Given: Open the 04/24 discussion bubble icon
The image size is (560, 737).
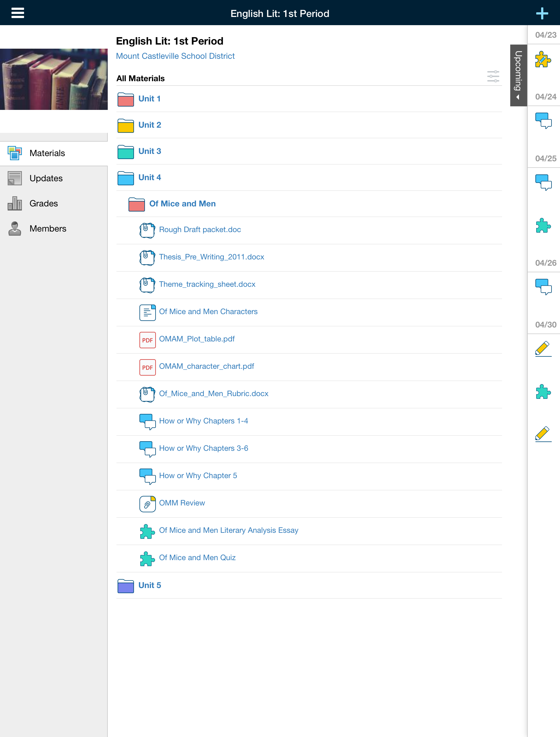Looking at the screenshot, I should tap(543, 121).
